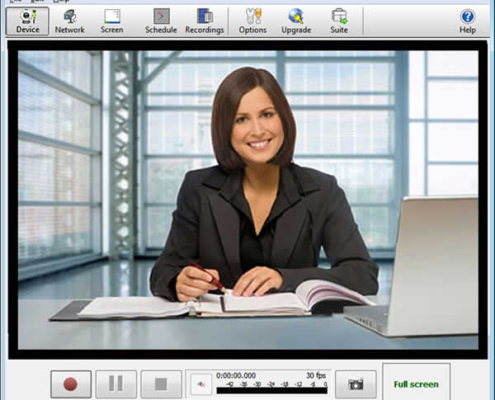Open the Help menu in the menu bar
This screenshot has height=400, width=495.
click(x=61, y=1)
